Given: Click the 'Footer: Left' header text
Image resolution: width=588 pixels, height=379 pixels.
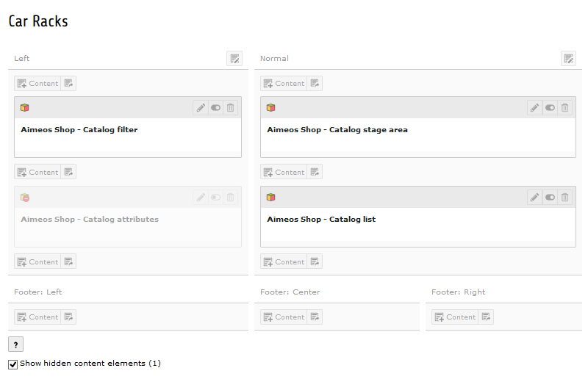Looking at the screenshot, I should click(38, 292).
